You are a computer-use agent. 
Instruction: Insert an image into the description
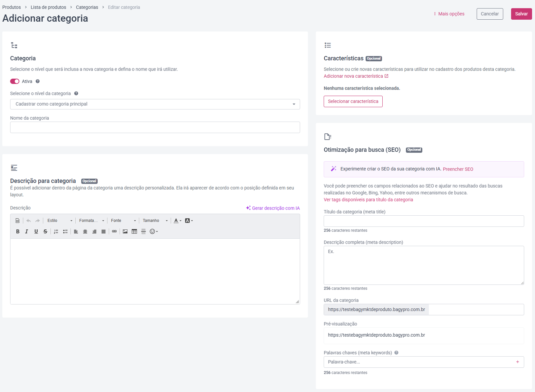click(125, 231)
